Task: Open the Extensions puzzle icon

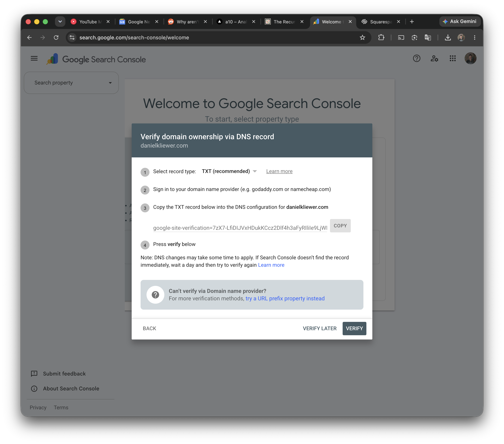Action: (x=381, y=37)
